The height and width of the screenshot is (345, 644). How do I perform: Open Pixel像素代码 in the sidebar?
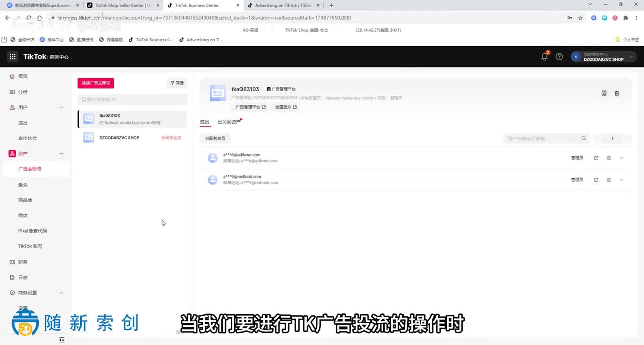tap(33, 231)
